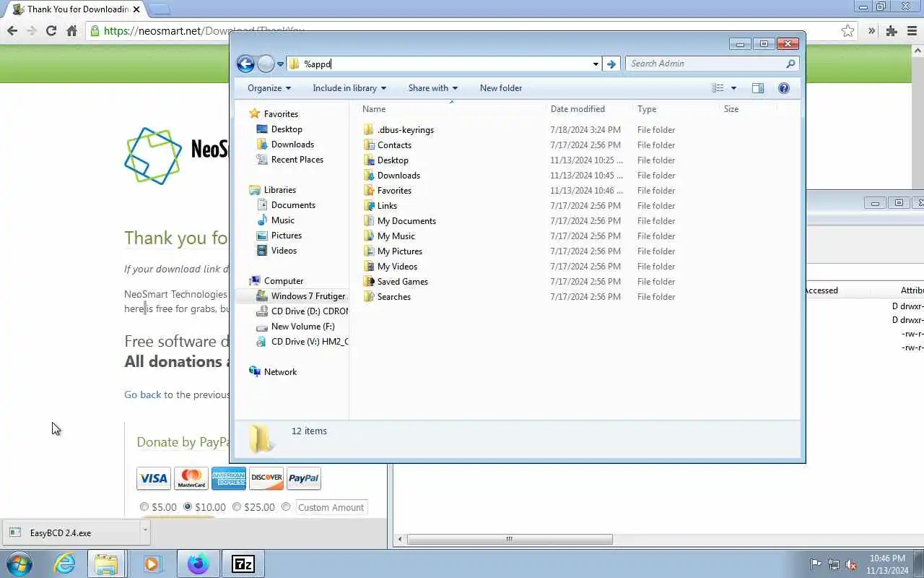Open the Share with menu

click(433, 88)
